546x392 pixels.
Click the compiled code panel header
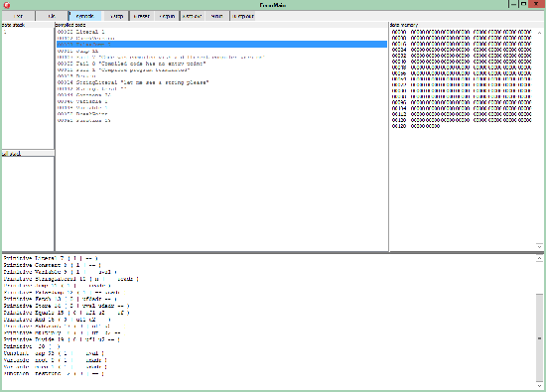click(221, 25)
